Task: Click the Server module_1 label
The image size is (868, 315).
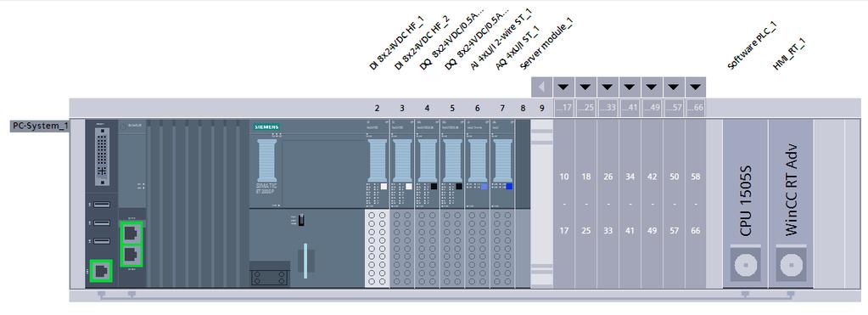Action: pyautogui.click(x=546, y=44)
